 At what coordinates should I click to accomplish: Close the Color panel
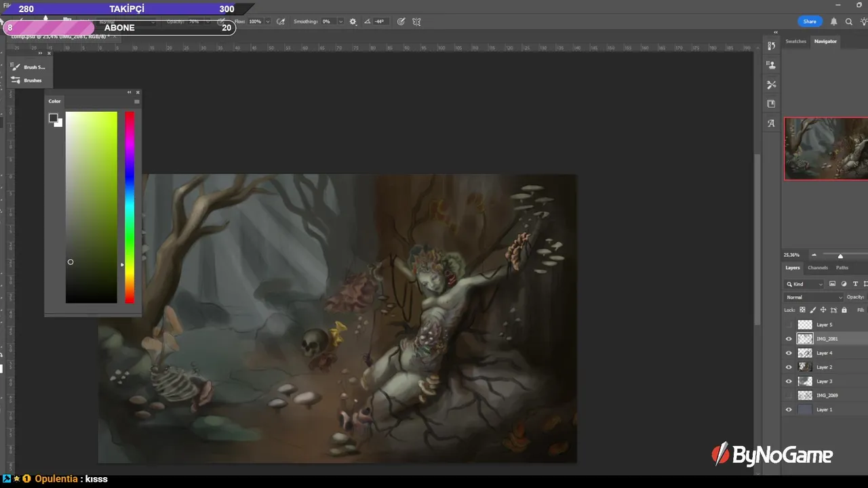(138, 92)
